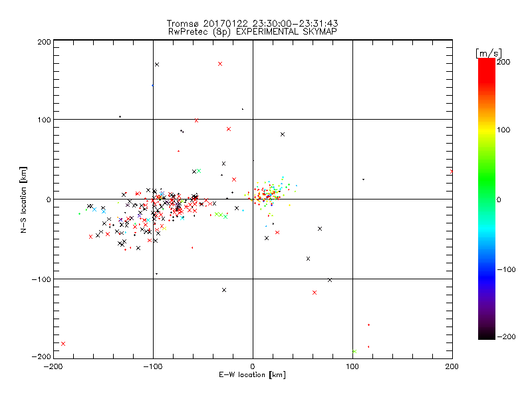Select the lower red dot near bottom-right
The width and height of the screenshot is (532, 399).
click(368, 346)
